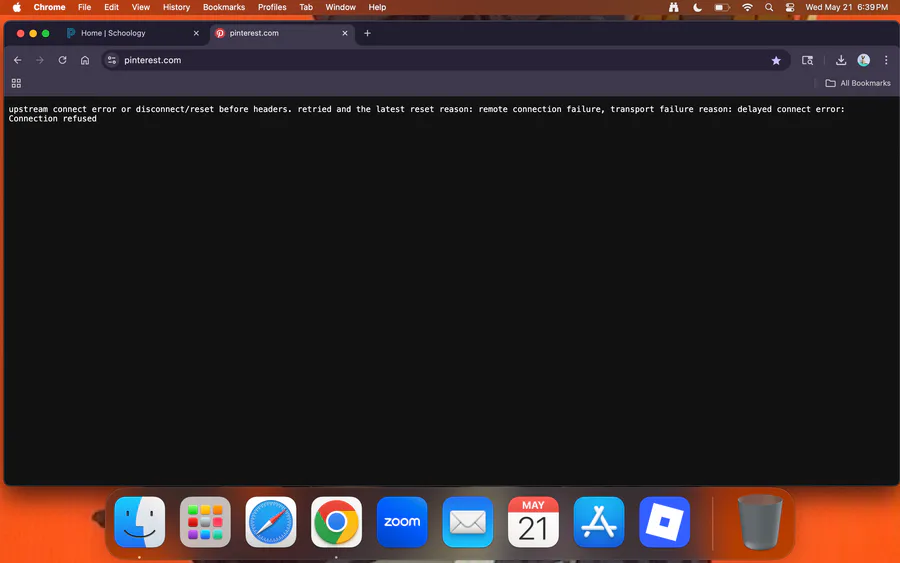This screenshot has height=563, width=900.
Task: Open a new tab with plus button
Action: [367, 33]
